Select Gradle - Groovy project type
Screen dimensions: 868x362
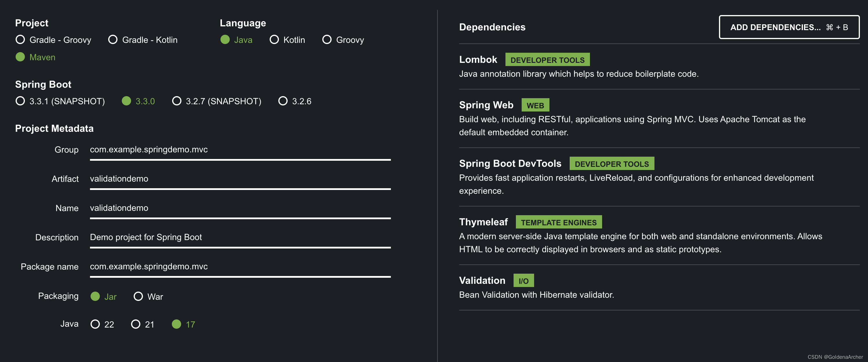click(53, 40)
